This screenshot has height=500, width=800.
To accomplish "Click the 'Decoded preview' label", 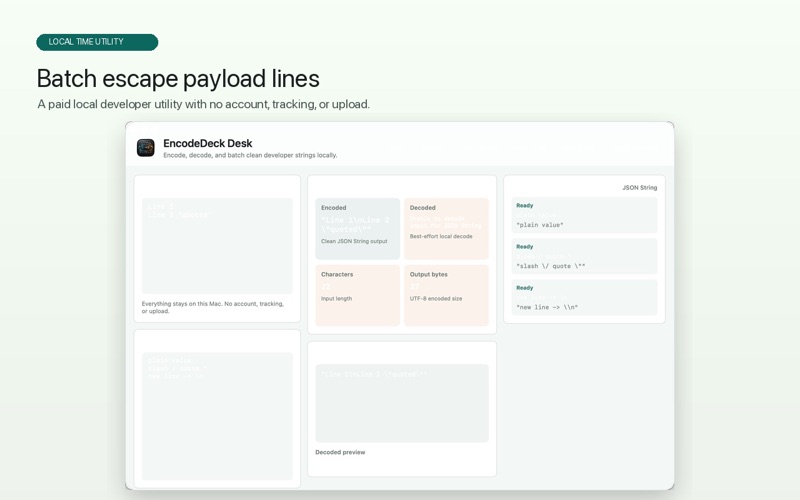I will (340, 452).
